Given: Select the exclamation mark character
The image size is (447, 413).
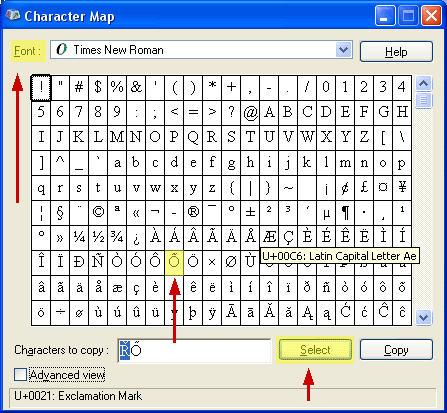Looking at the screenshot, I should [41, 88].
